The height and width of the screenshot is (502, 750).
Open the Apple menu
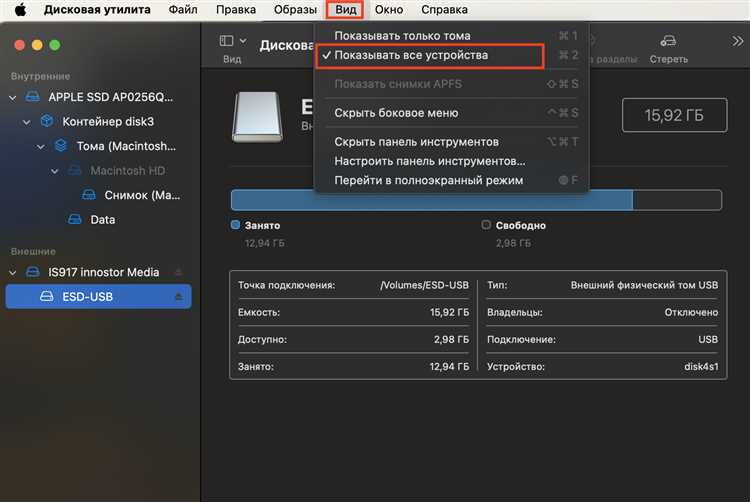(20, 10)
